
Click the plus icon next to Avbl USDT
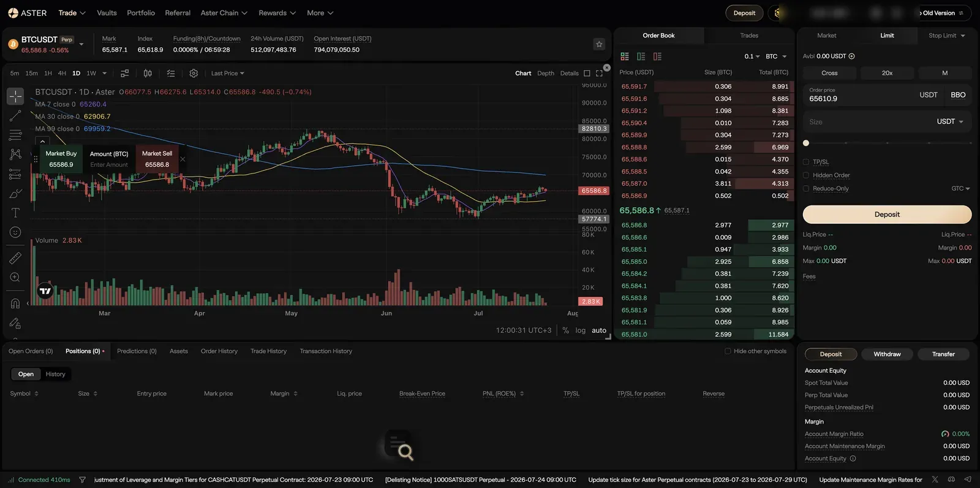(x=851, y=56)
